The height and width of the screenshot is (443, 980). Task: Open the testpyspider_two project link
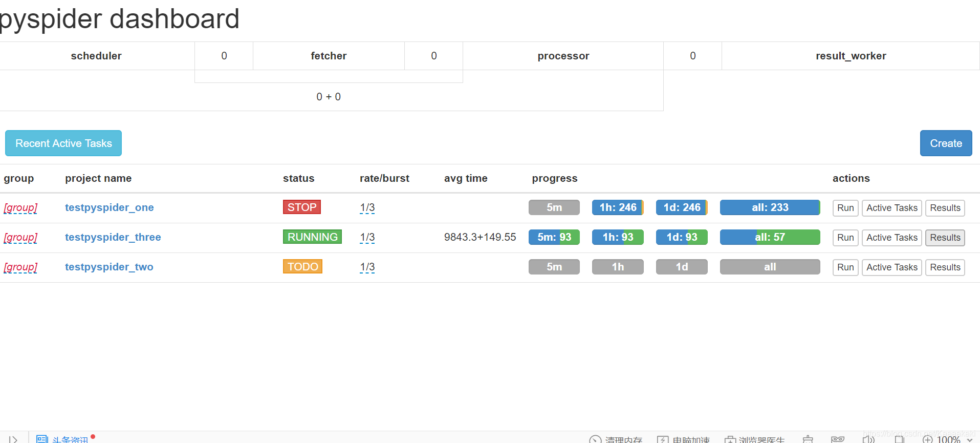[109, 267]
